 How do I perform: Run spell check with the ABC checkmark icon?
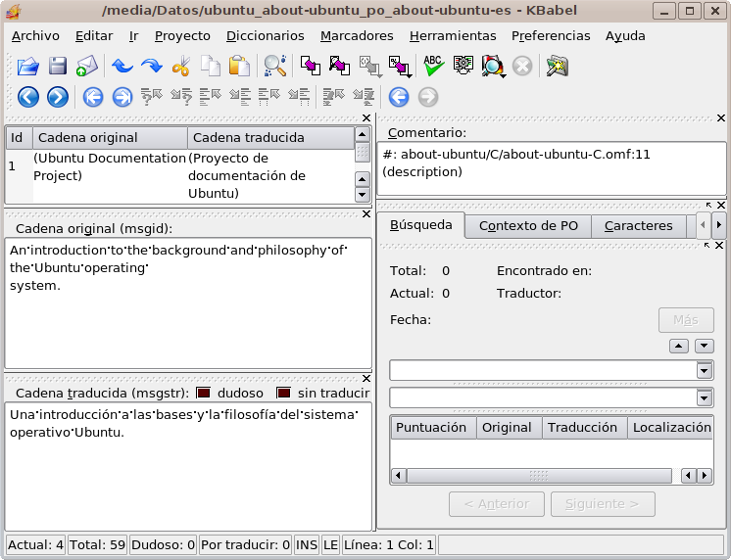click(x=433, y=66)
